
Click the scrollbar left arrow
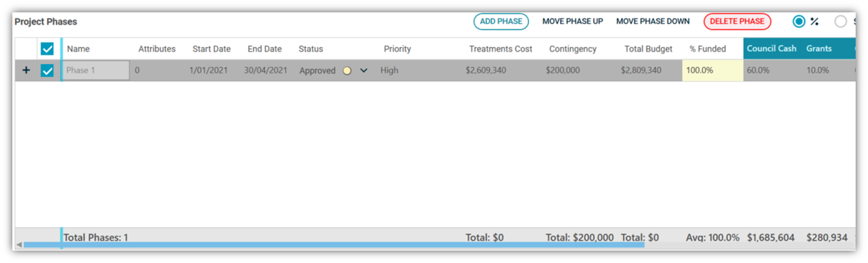[x=19, y=245]
